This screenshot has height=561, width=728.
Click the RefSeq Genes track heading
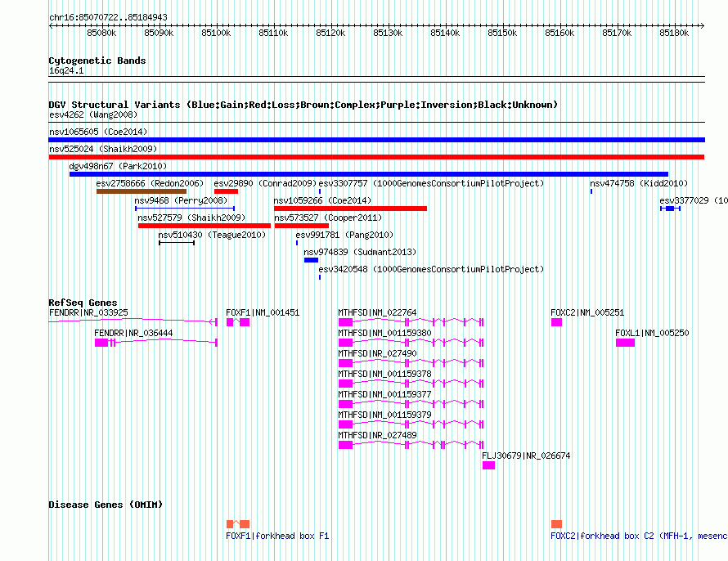point(83,303)
